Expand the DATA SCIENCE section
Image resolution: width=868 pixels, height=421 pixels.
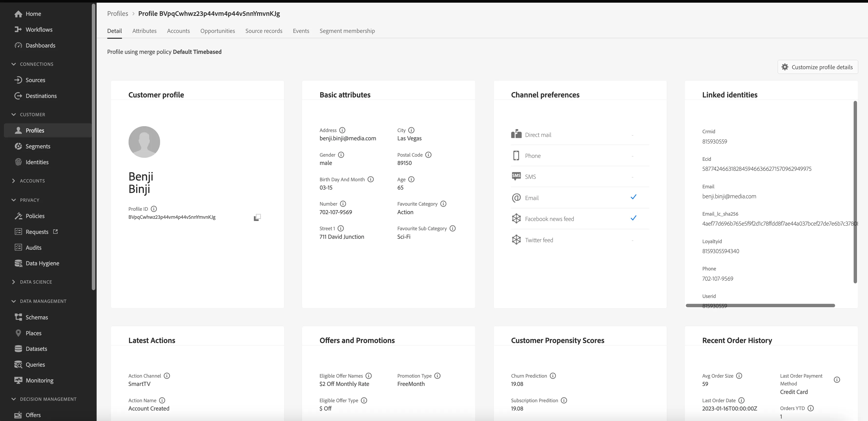click(x=13, y=282)
